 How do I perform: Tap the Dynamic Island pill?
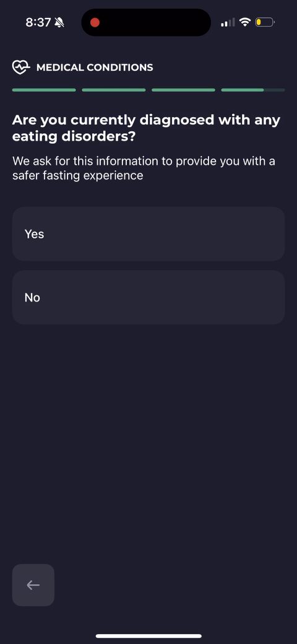tap(146, 22)
